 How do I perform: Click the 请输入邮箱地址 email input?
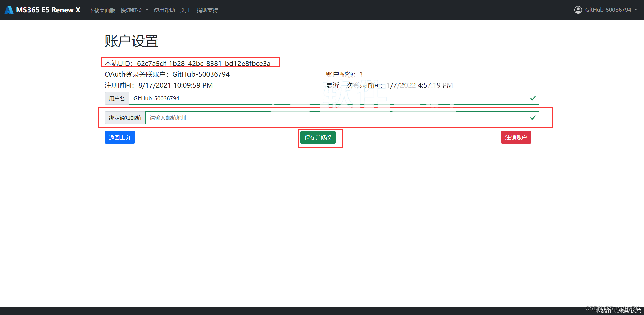(x=335, y=118)
